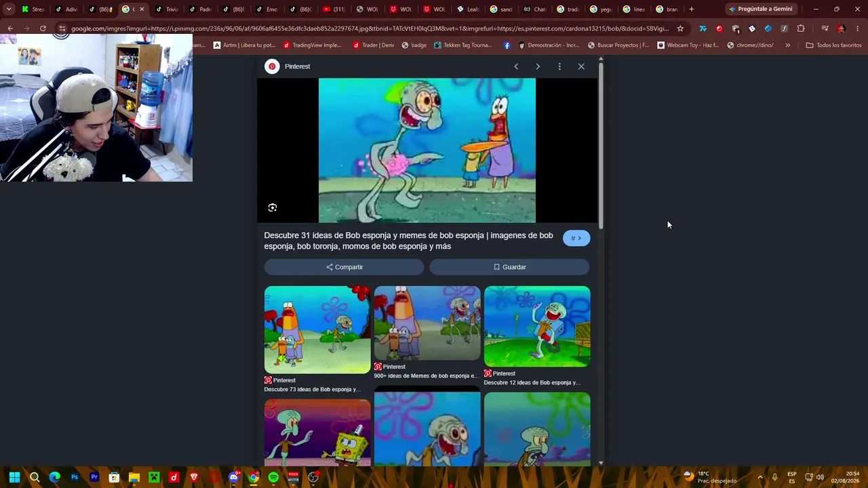Open the Facebook bookmark icon
The image size is (868, 488).
pyautogui.click(x=507, y=45)
